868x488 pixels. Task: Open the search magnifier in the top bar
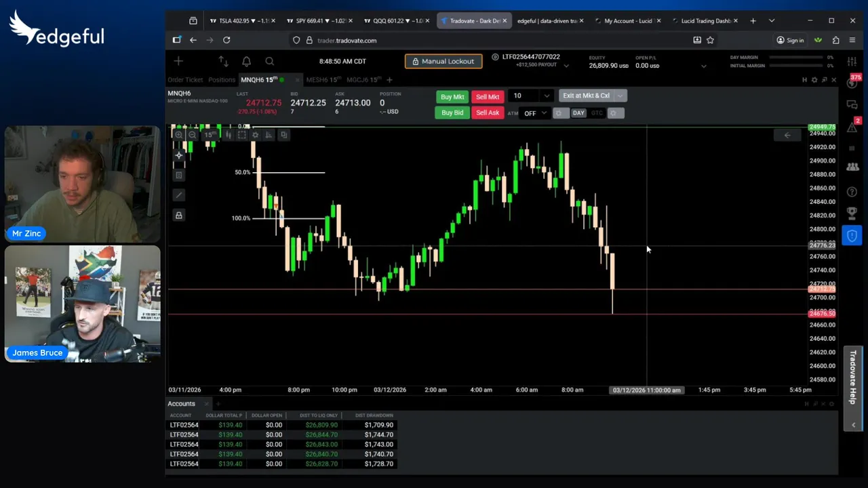point(269,62)
